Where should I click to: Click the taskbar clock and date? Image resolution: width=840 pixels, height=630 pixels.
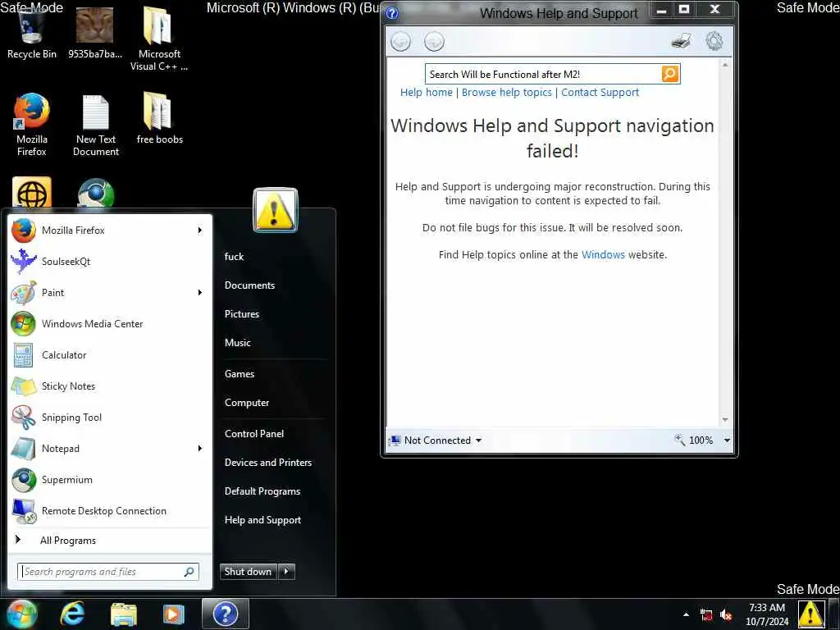(767, 614)
